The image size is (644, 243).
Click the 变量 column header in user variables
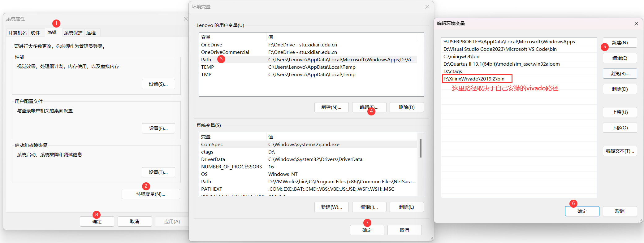click(x=232, y=37)
